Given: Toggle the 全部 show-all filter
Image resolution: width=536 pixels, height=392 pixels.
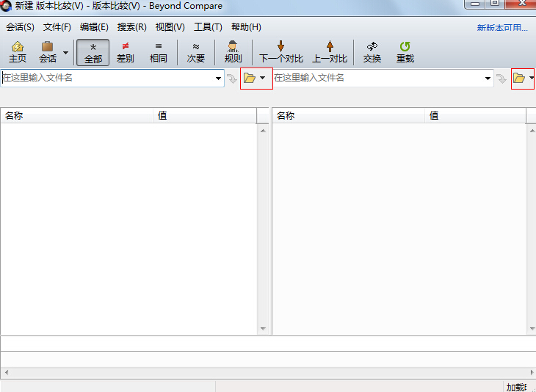Looking at the screenshot, I should pyautogui.click(x=93, y=52).
